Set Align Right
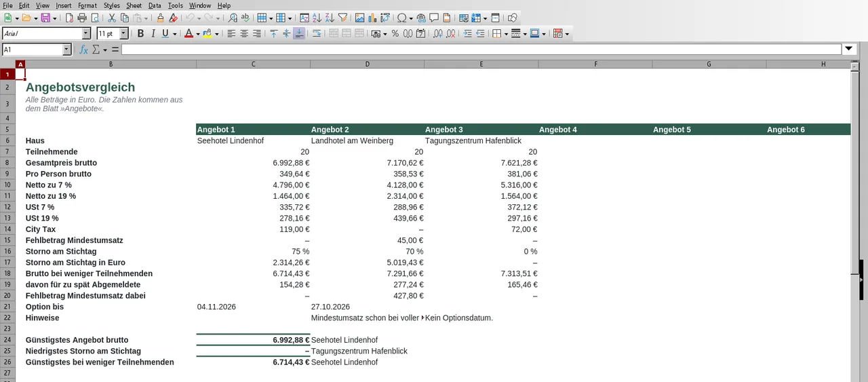The width and height of the screenshot is (868, 382). click(x=257, y=33)
